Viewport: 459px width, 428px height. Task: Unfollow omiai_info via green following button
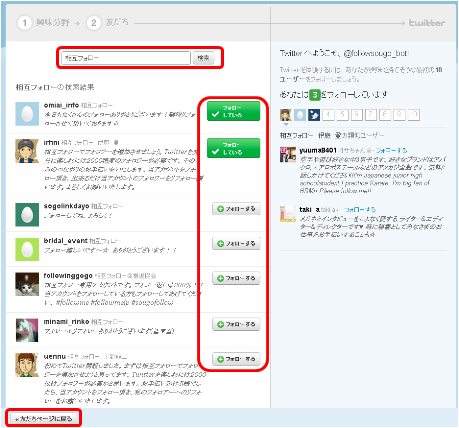[233, 111]
